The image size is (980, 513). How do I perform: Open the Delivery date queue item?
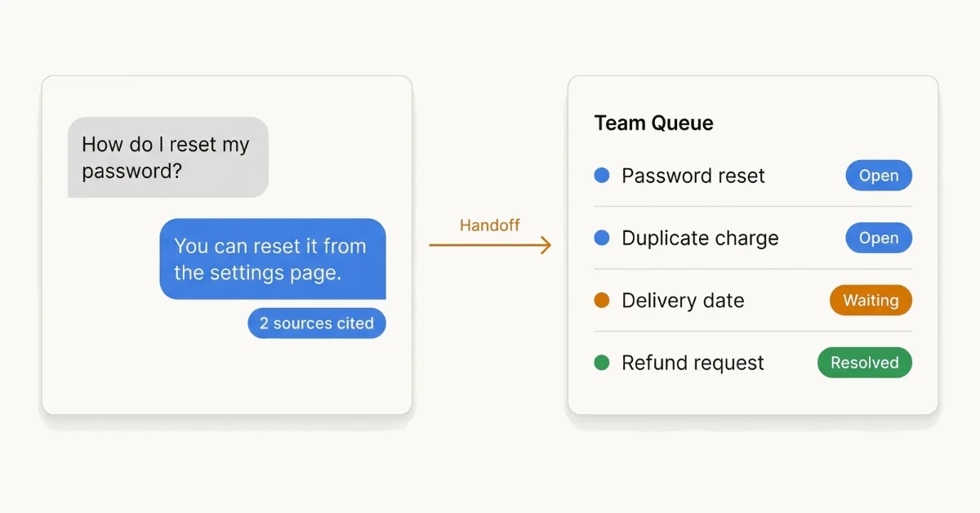[753, 301]
